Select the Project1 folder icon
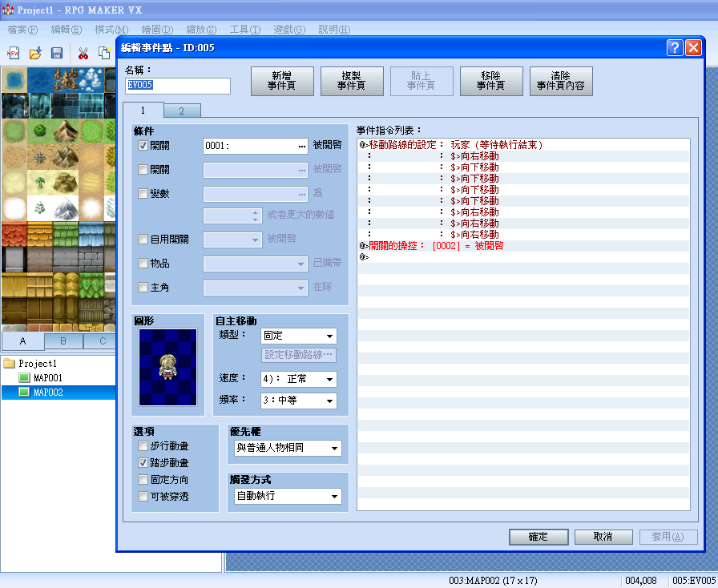This screenshot has width=718, height=588. click(x=9, y=364)
